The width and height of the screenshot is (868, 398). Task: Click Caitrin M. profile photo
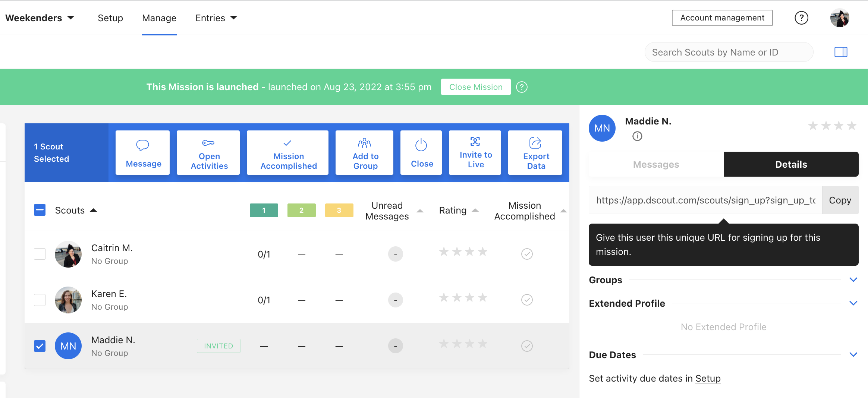[68, 254]
